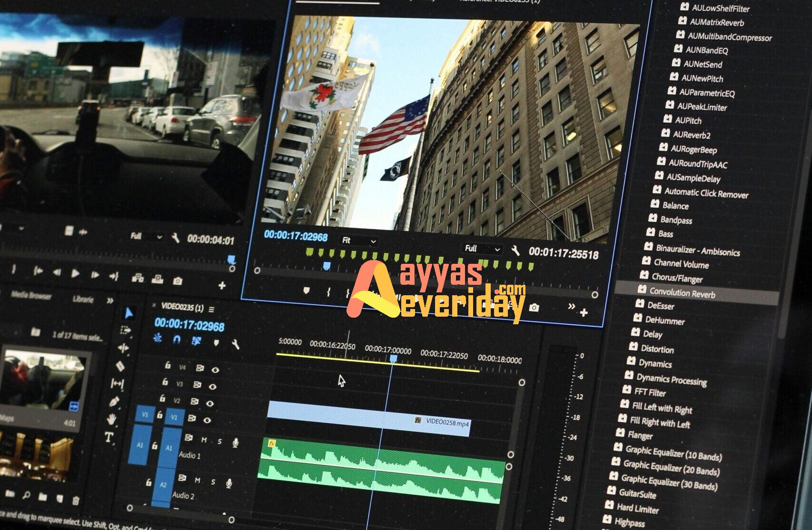Select the Hand tool
Image resolution: width=812 pixels, height=530 pixels.
point(111,419)
